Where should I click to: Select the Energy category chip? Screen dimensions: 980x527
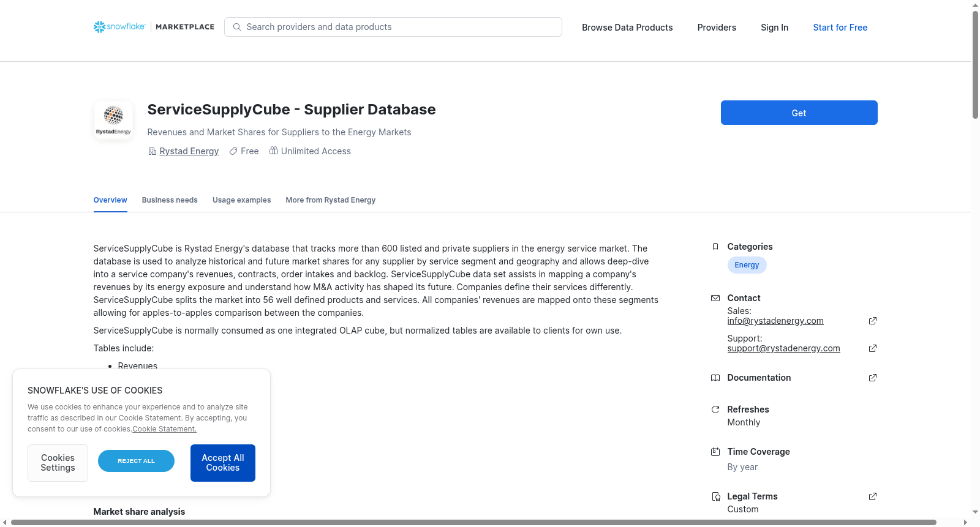click(x=747, y=265)
